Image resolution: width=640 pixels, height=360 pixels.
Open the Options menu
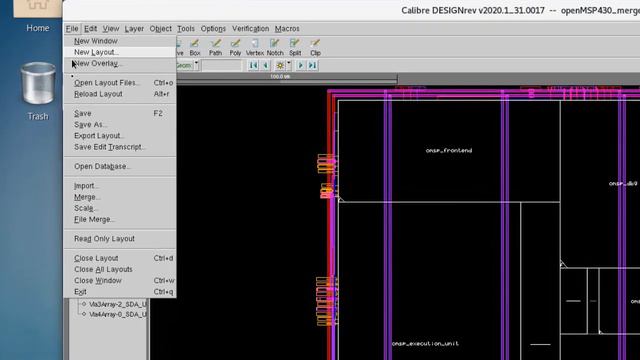click(213, 29)
